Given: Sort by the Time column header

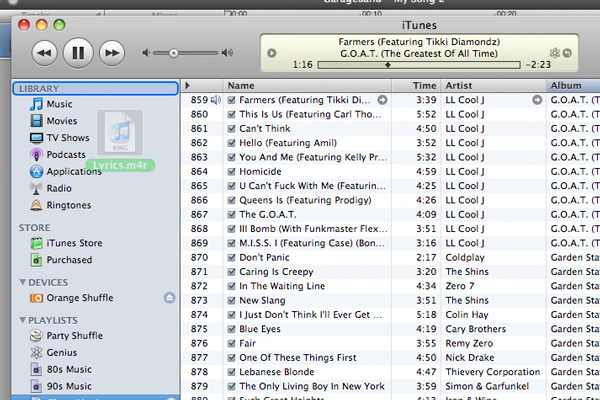Looking at the screenshot, I should pos(416,85).
